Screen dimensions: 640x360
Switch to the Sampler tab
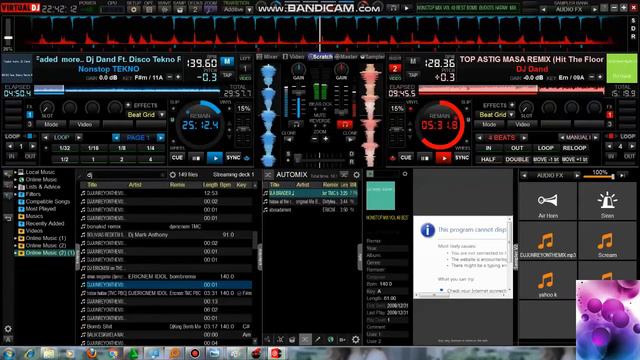point(373,57)
